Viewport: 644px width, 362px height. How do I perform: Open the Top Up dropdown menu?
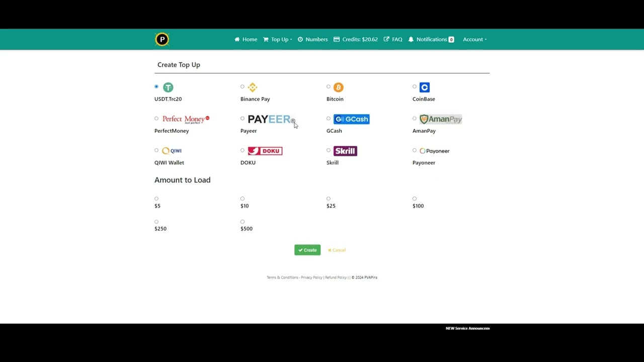pos(278,39)
